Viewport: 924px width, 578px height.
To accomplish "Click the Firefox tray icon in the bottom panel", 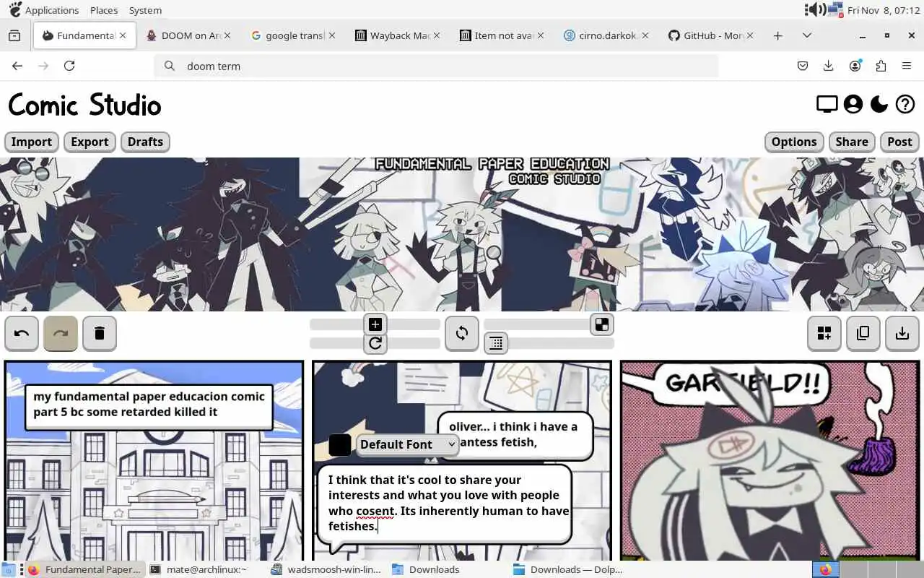I will 825,569.
